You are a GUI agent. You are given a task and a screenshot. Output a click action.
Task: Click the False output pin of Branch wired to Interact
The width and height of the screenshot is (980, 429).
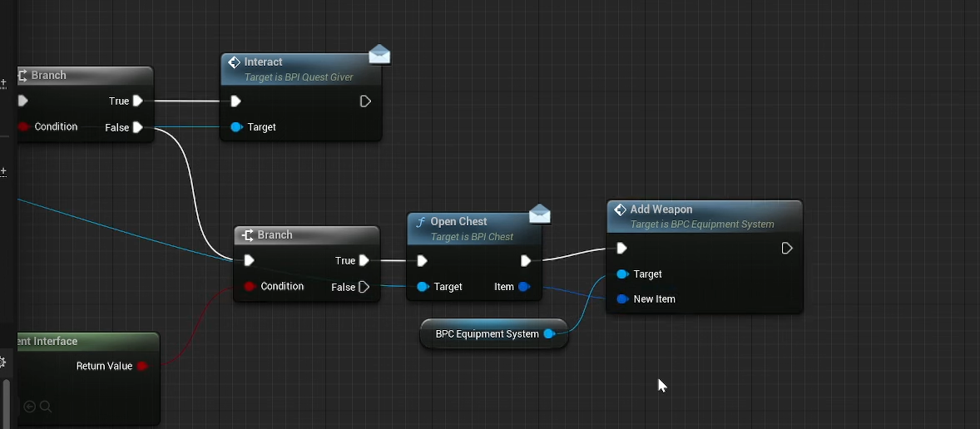tap(137, 127)
